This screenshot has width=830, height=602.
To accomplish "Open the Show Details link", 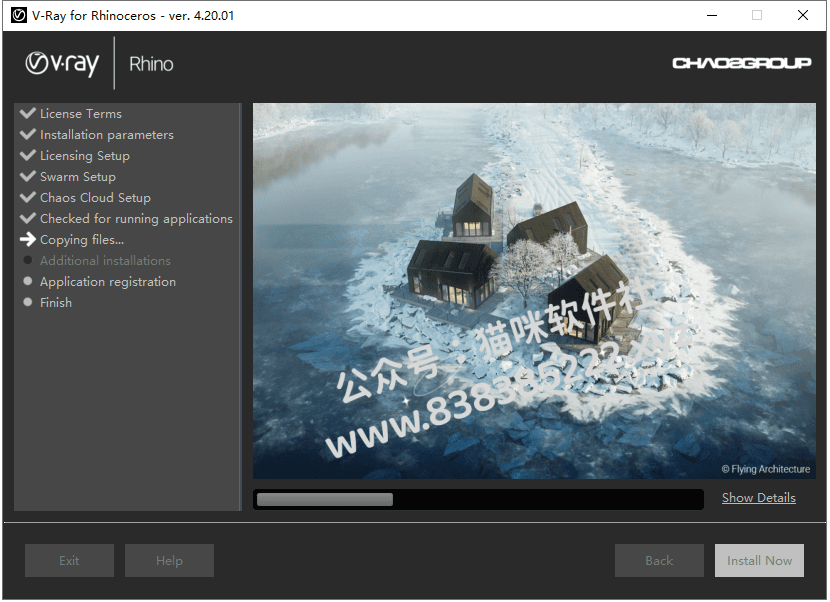I will pyautogui.click(x=759, y=498).
